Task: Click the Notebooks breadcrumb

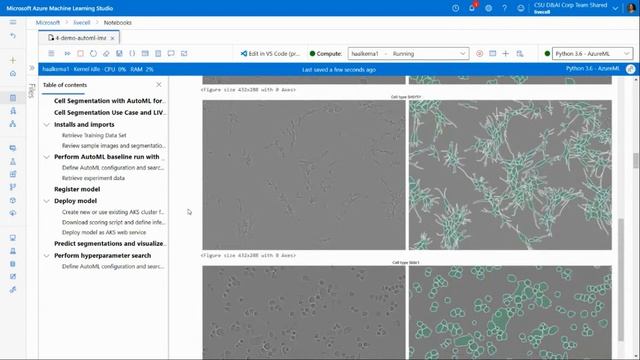Action: pyautogui.click(x=118, y=22)
